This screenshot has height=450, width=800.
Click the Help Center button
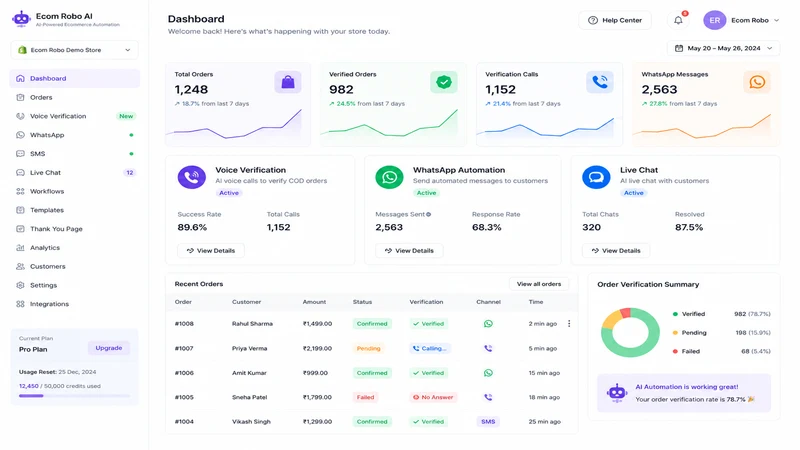pyautogui.click(x=615, y=20)
